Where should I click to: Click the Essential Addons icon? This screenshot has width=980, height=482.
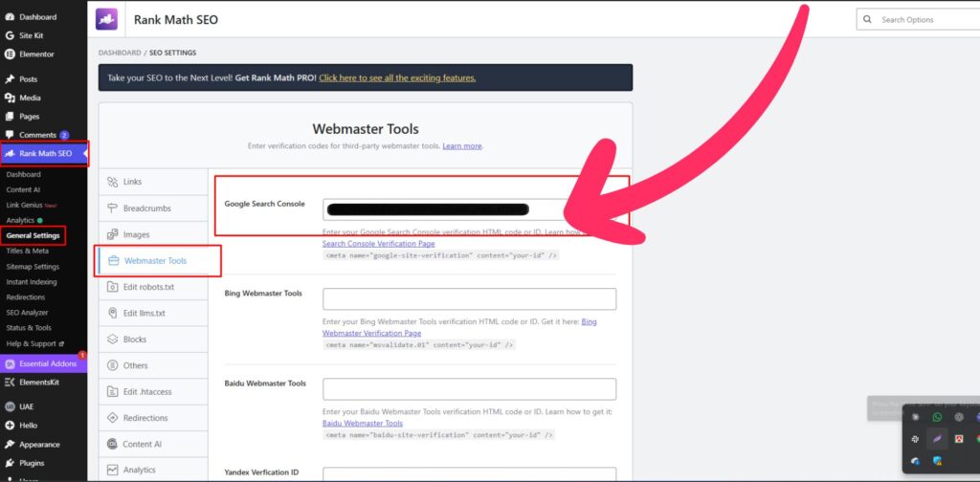[x=10, y=364]
